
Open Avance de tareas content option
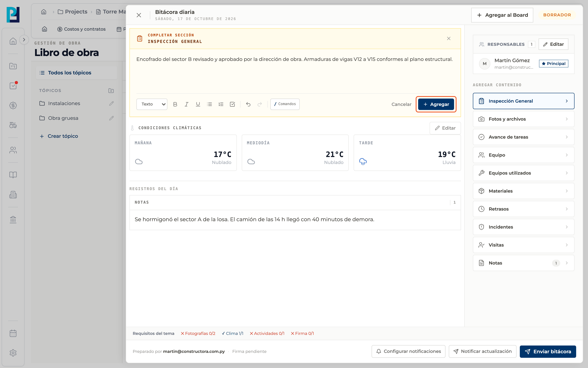(523, 137)
